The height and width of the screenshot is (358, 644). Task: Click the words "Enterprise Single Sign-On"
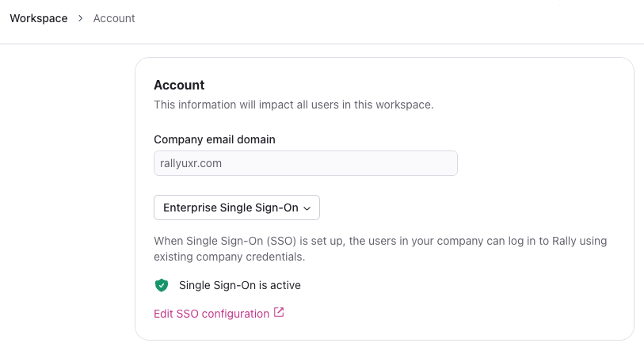tap(231, 208)
